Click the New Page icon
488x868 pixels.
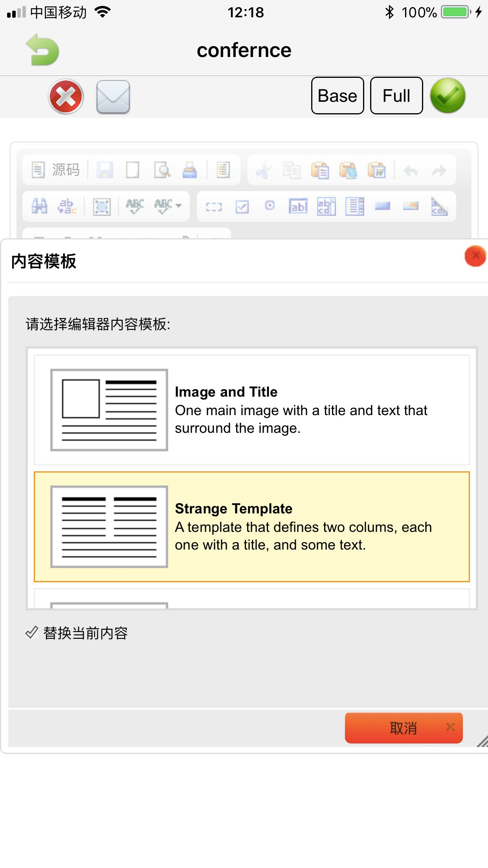point(133,170)
